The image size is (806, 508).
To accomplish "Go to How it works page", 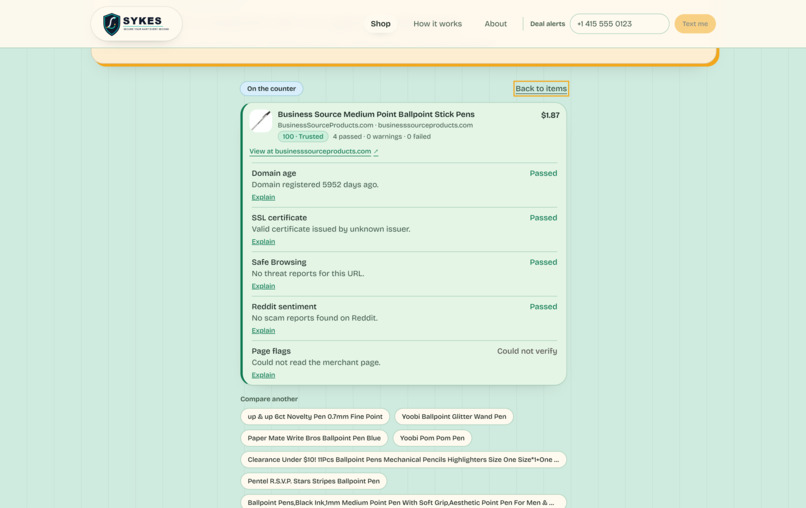I will [437, 24].
